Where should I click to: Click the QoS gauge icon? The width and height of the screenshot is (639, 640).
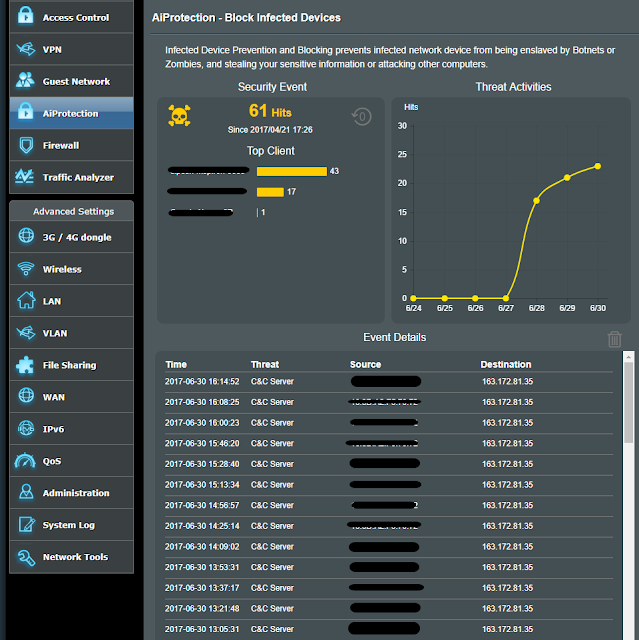25,461
